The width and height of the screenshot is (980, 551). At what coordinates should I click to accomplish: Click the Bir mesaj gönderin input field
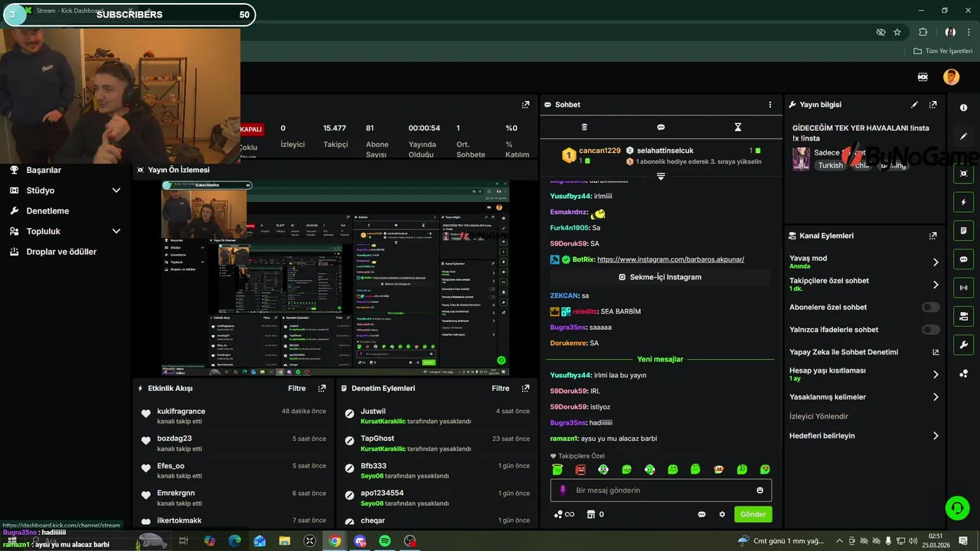(x=661, y=491)
